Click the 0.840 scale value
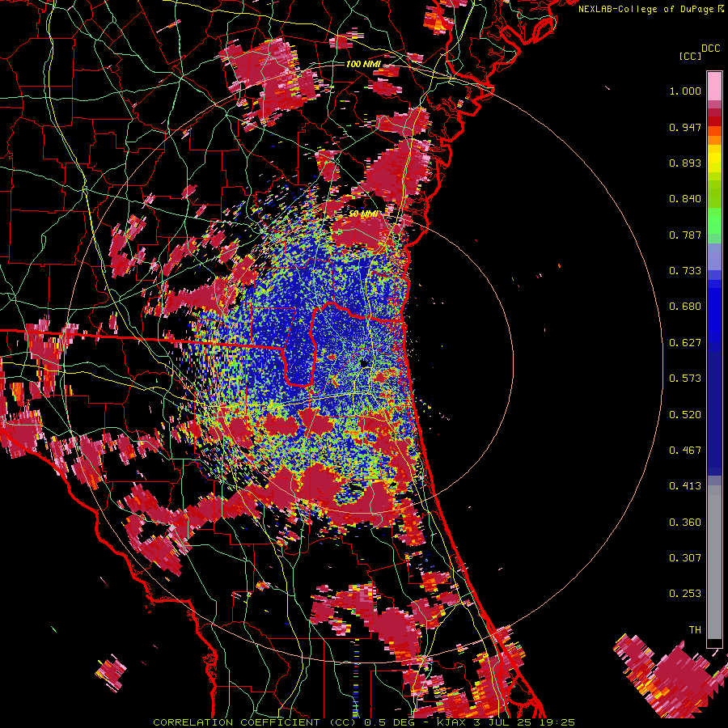This screenshot has width=728, height=728. click(x=685, y=199)
